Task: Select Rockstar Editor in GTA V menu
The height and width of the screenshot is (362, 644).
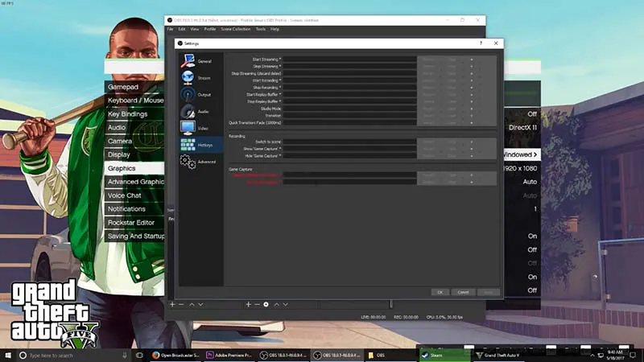Action: pyautogui.click(x=134, y=223)
